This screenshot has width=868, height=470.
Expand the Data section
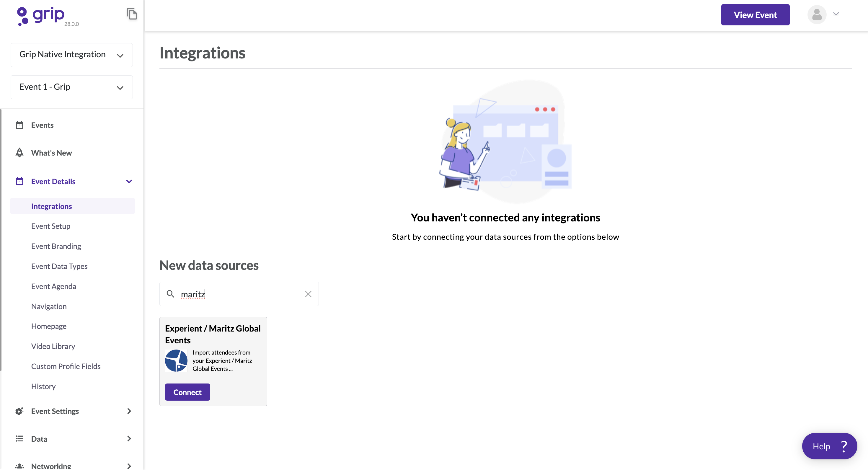click(129, 439)
